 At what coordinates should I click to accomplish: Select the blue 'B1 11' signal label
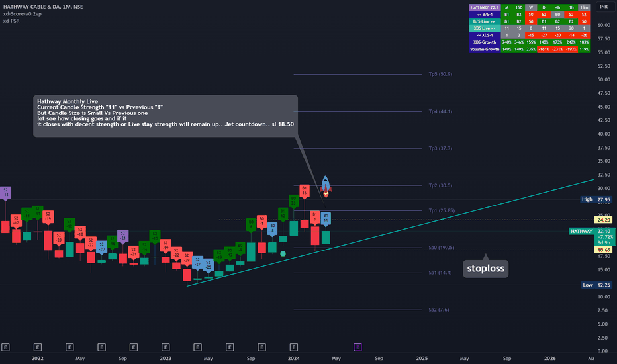[x=326, y=218]
